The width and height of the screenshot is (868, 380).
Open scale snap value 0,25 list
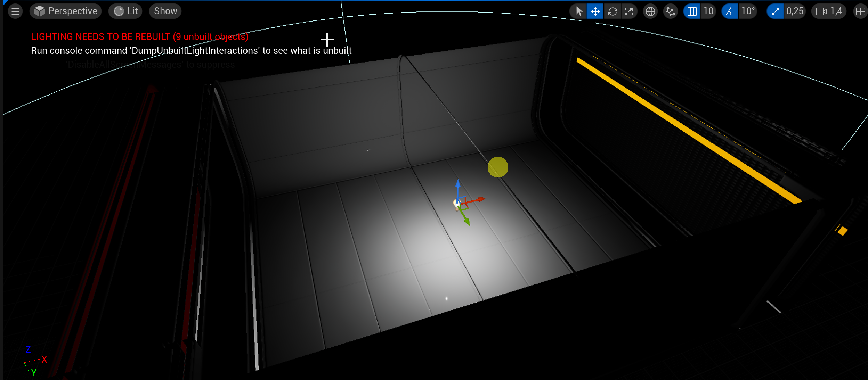[795, 11]
